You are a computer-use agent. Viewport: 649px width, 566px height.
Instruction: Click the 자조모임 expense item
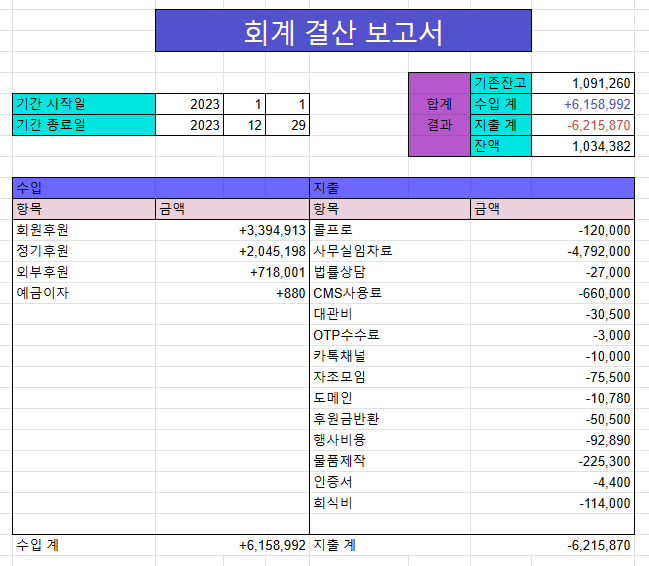tap(390, 377)
